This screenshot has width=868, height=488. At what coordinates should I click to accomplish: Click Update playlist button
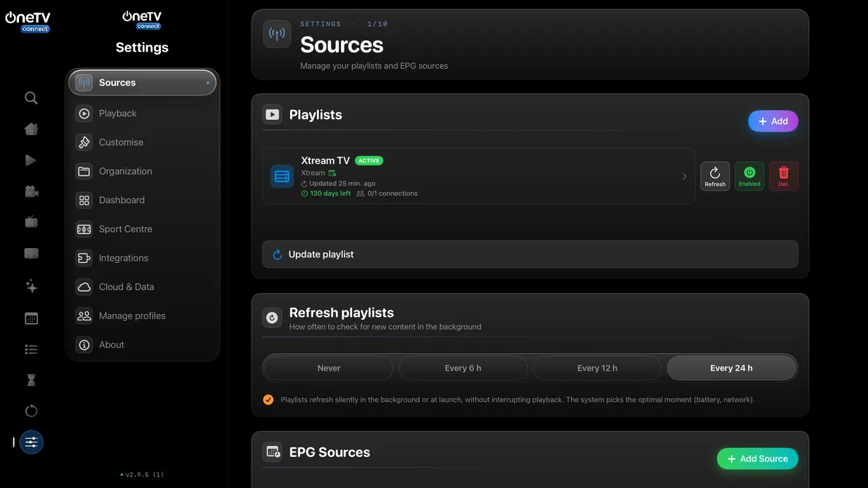pyautogui.click(x=530, y=254)
